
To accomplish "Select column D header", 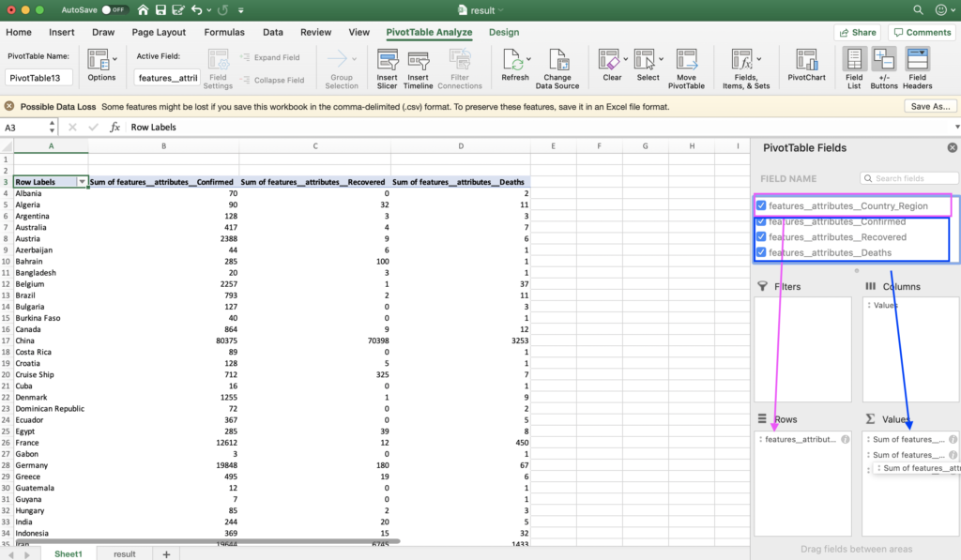I will pyautogui.click(x=460, y=145).
